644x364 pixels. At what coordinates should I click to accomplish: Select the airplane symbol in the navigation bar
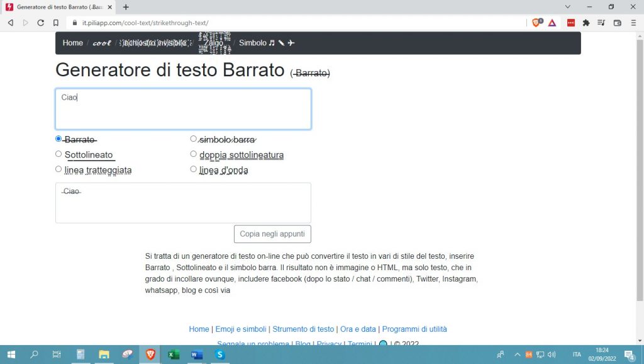[291, 43]
